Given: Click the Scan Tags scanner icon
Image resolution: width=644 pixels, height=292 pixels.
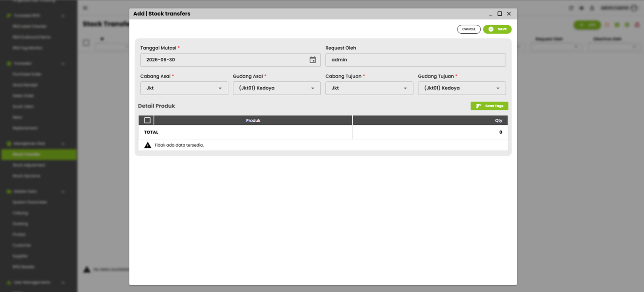Looking at the screenshot, I should point(479,106).
